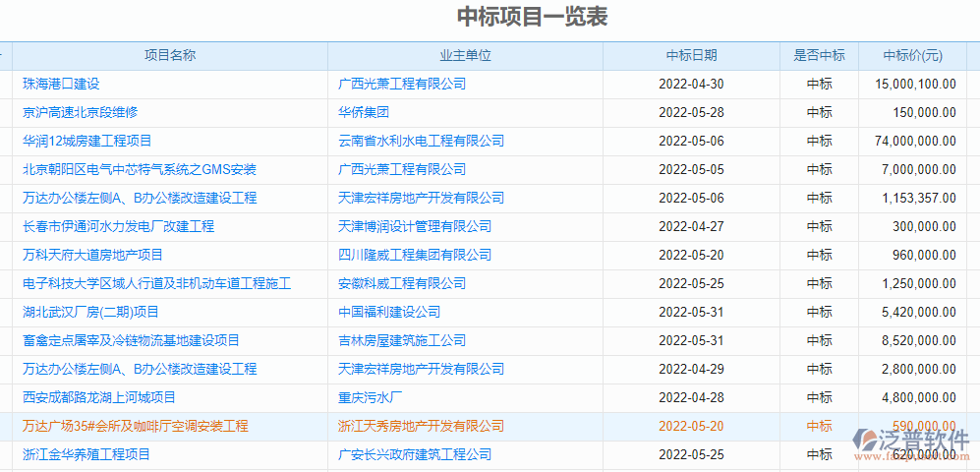Open the 珠海港口建设 project link

[62, 85]
